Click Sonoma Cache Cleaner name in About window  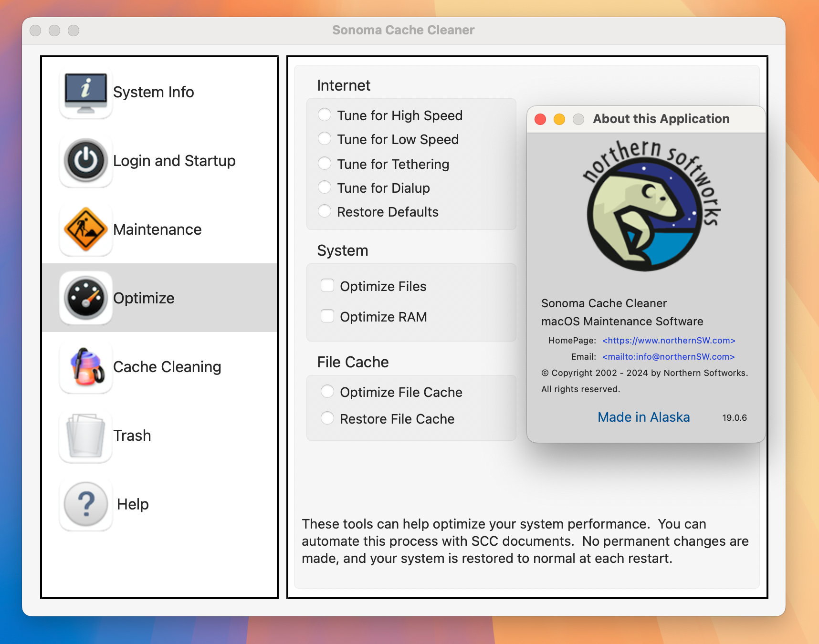(x=604, y=303)
